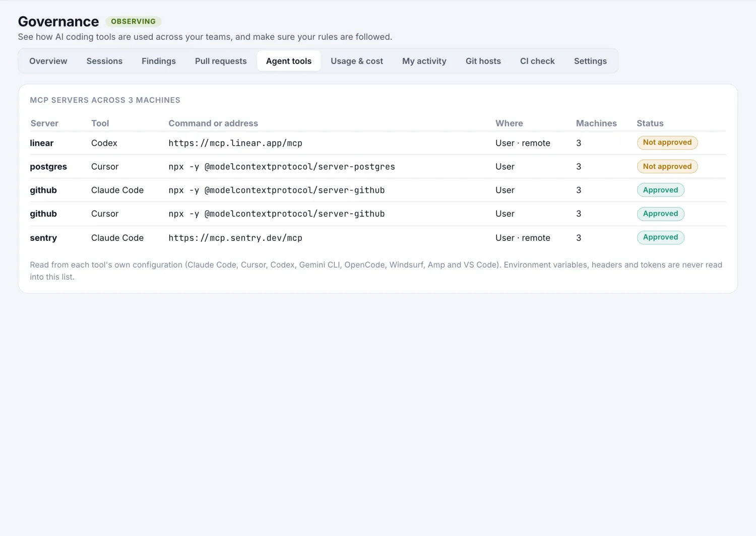Click the server-postgres npx command

pos(282,167)
